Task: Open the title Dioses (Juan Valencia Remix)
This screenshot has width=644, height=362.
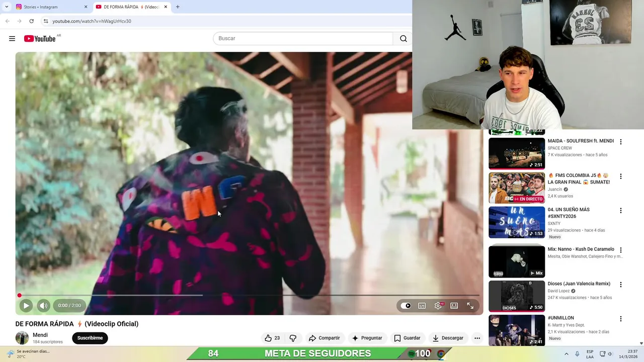Action: click(x=579, y=284)
